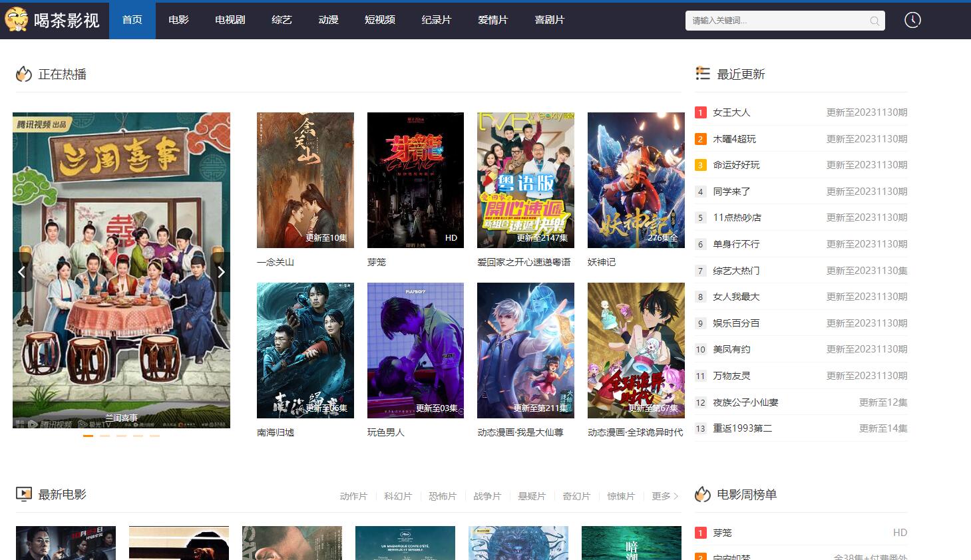Filter latest movies by 科幻片
Image resolution: width=971 pixels, height=560 pixels.
coord(398,496)
